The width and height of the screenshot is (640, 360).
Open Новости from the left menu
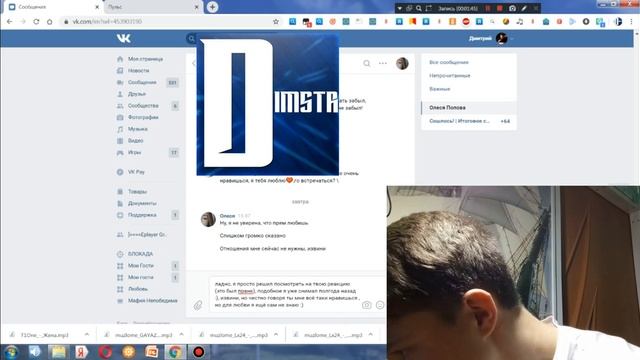(x=138, y=71)
